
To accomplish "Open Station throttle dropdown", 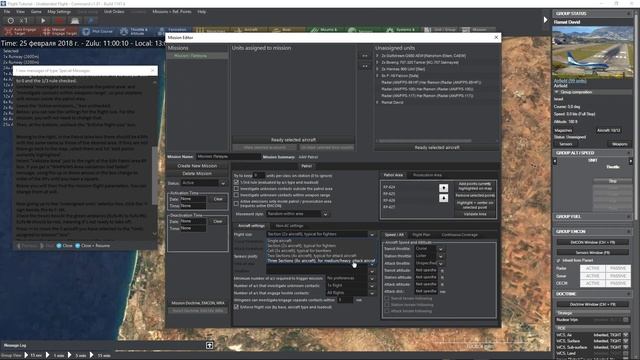I will coord(441,256).
